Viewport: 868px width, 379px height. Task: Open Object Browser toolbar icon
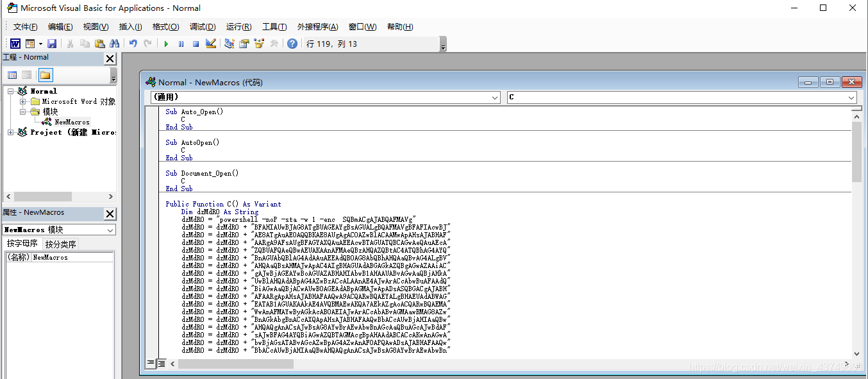point(259,44)
